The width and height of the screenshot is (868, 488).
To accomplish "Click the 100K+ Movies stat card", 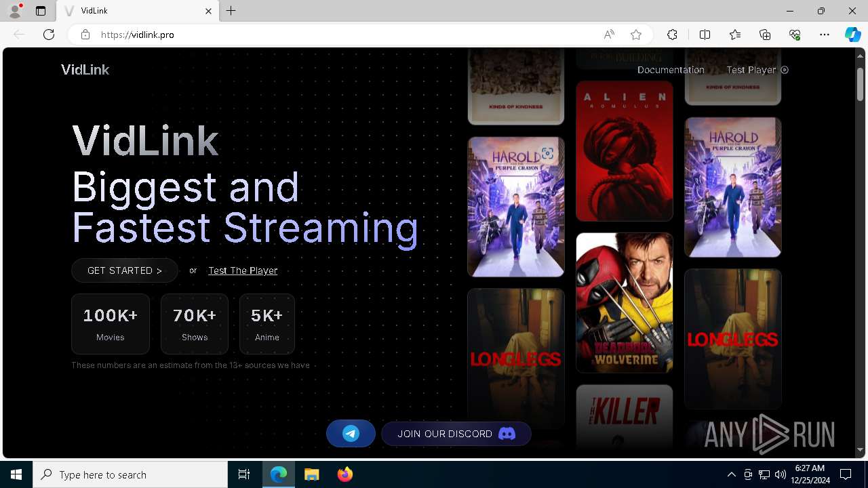I will pos(111,324).
